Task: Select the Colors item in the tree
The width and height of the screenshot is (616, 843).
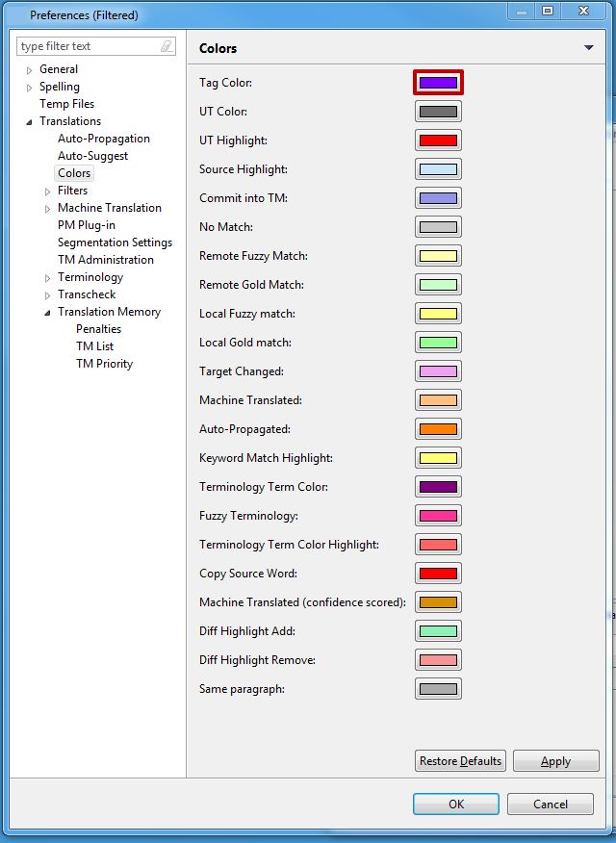Action: click(x=74, y=173)
